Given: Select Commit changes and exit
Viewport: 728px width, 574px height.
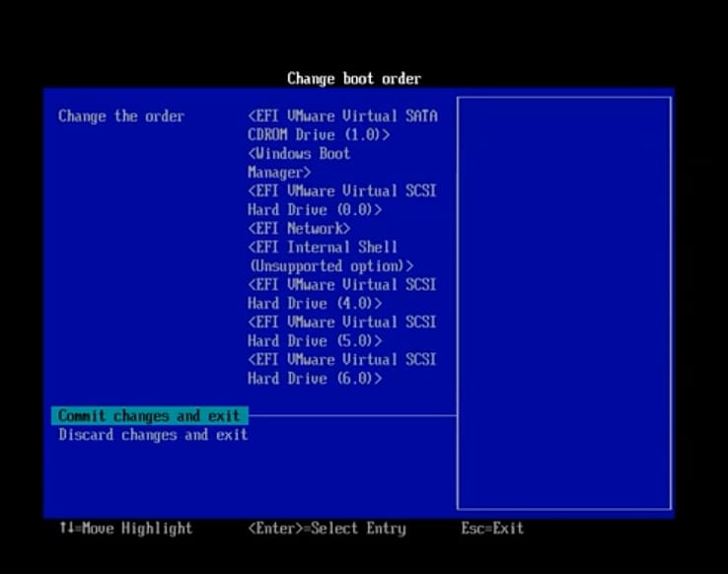Looking at the screenshot, I should tap(150, 416).
